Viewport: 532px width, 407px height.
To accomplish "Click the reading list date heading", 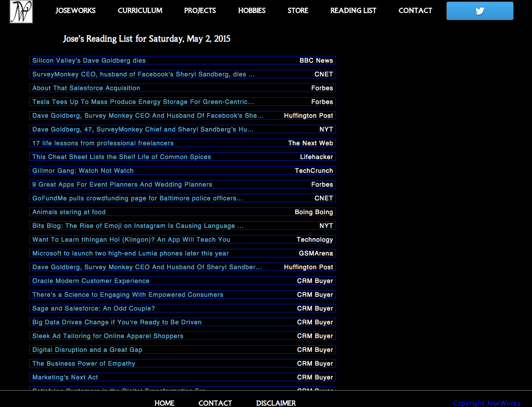I will point(147,39).
